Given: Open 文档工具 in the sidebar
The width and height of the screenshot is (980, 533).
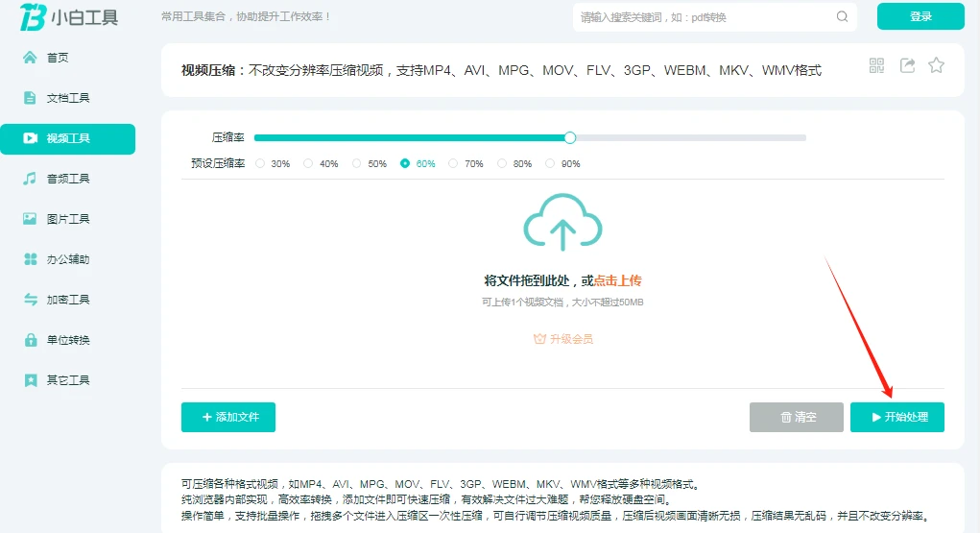Looking at the screenshot, I should 67,98.
